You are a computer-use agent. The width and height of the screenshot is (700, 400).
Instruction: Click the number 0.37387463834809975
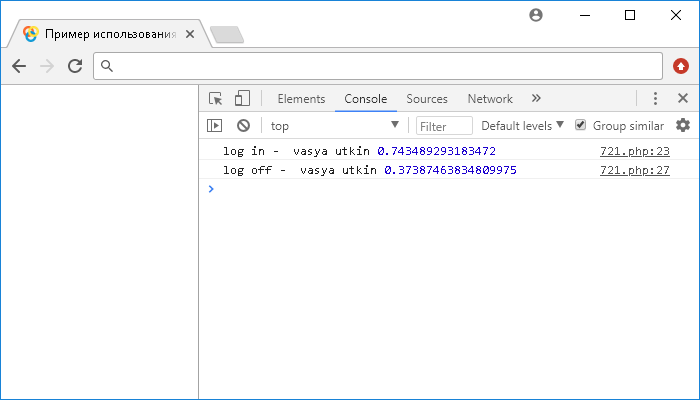coord(450,170)
